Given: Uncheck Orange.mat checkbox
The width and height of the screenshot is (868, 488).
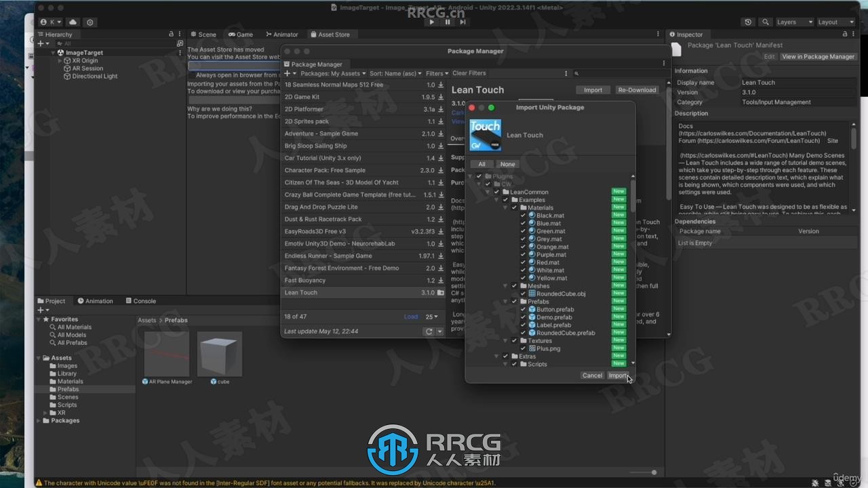Looking at the screenshot, I should [x=523, y=247].
